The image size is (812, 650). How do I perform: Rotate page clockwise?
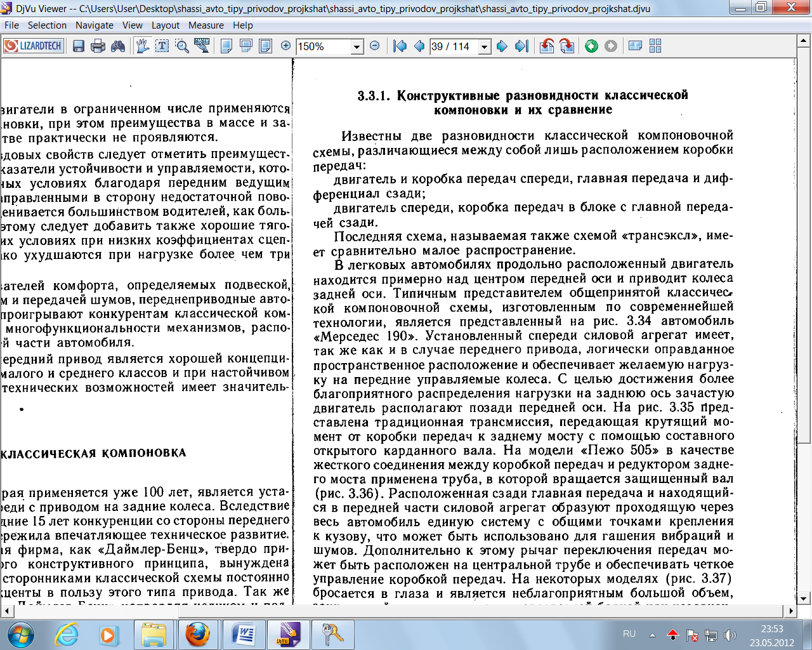(567, 46)
